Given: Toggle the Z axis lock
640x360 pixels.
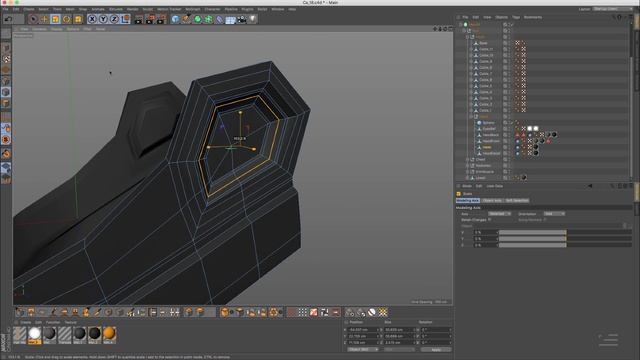Looking at the screenshot, I should [x=114, y=19].
